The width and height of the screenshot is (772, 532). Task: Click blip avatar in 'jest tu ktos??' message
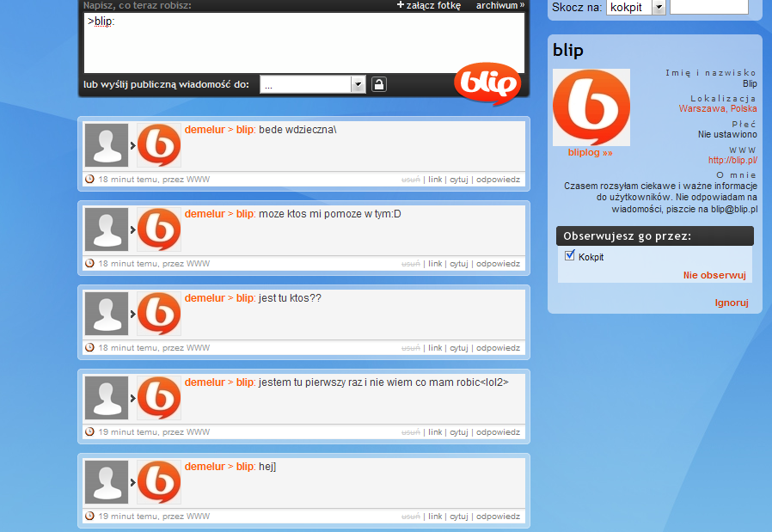click(158, 314)
